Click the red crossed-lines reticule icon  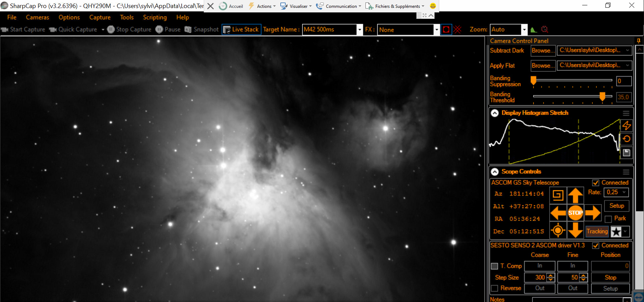click(x=458, y=30)
